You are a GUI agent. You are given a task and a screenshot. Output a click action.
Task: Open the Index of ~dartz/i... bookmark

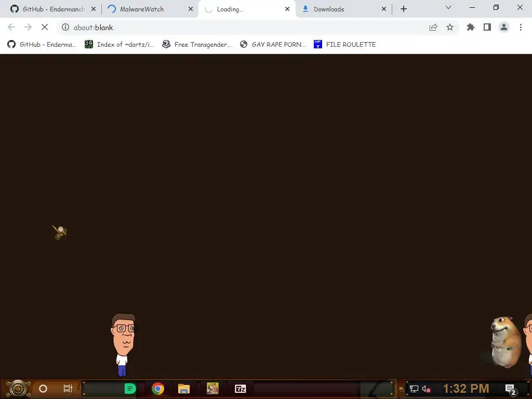click(x=119, y=45)
